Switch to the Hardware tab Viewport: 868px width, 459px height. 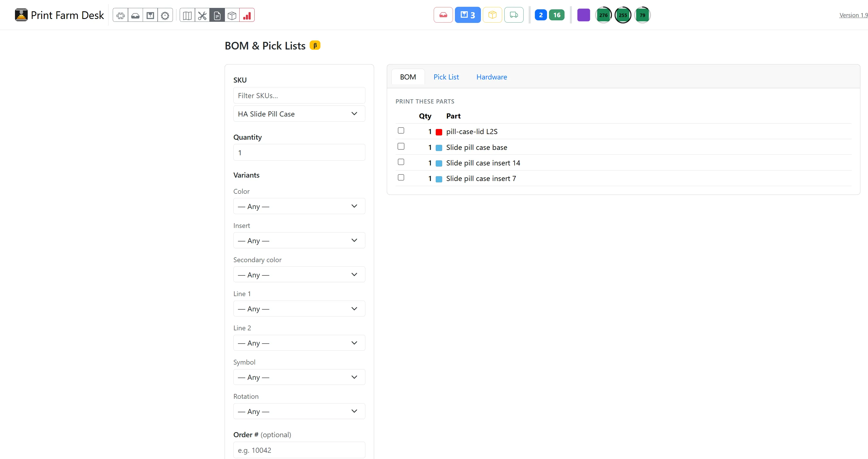click(492, 77)
